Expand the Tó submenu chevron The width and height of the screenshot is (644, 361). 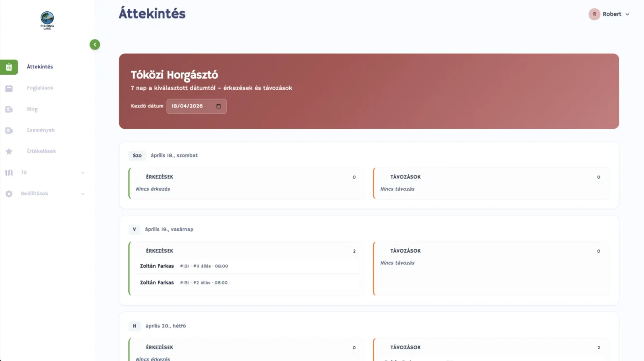(83, 173)
